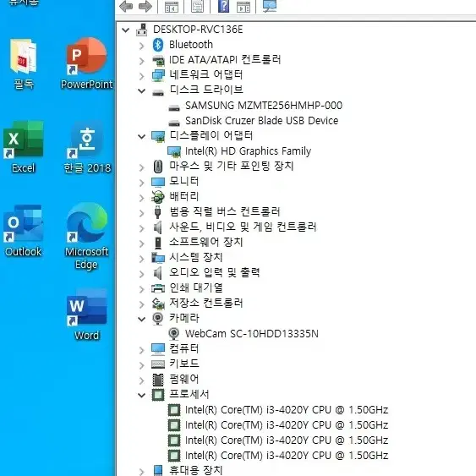Select the 저장소 컨트롤러 category label

(x=206, y=303)
